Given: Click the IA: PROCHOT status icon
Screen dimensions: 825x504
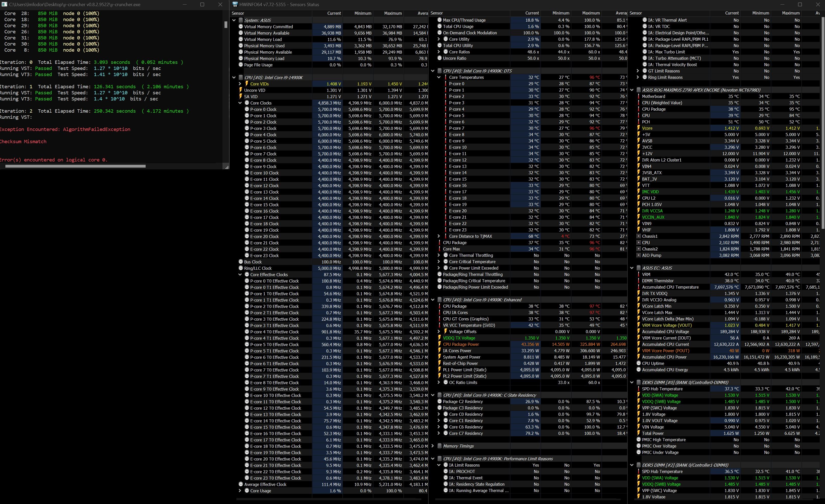Looking at the screenshot, I should 446,471.
